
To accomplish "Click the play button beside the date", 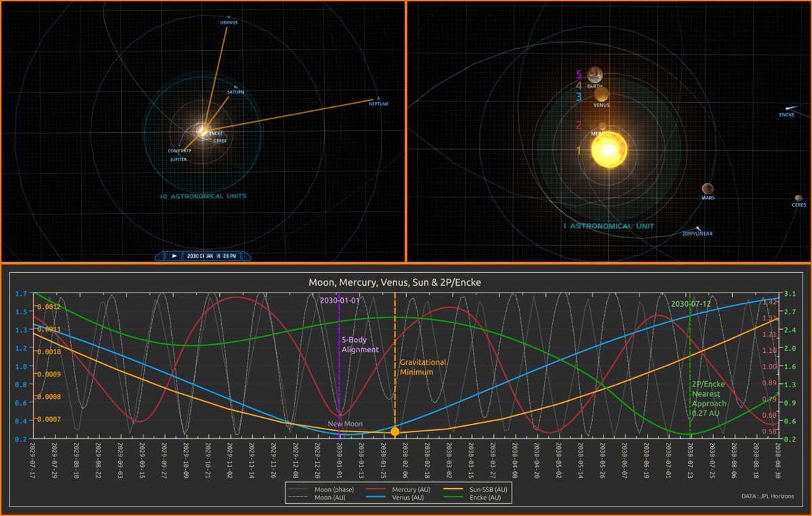I will pos(174,256).
